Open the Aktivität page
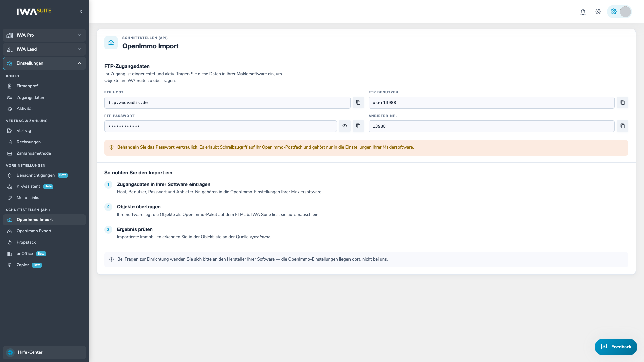This screenshot has width=644, height=362. (x=44, y=109)
